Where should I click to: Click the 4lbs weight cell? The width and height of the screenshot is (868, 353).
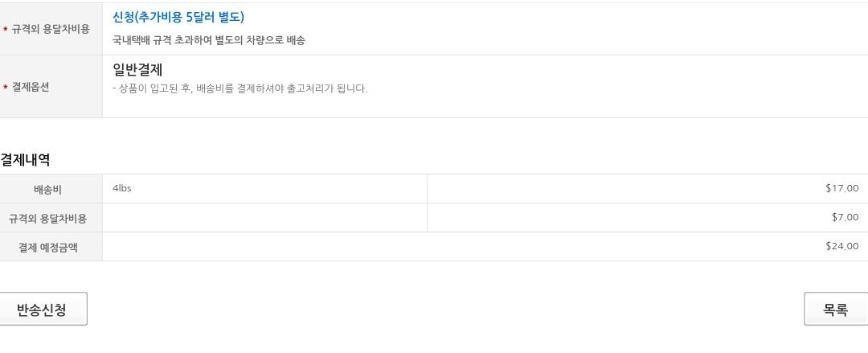tap(122, 188)
